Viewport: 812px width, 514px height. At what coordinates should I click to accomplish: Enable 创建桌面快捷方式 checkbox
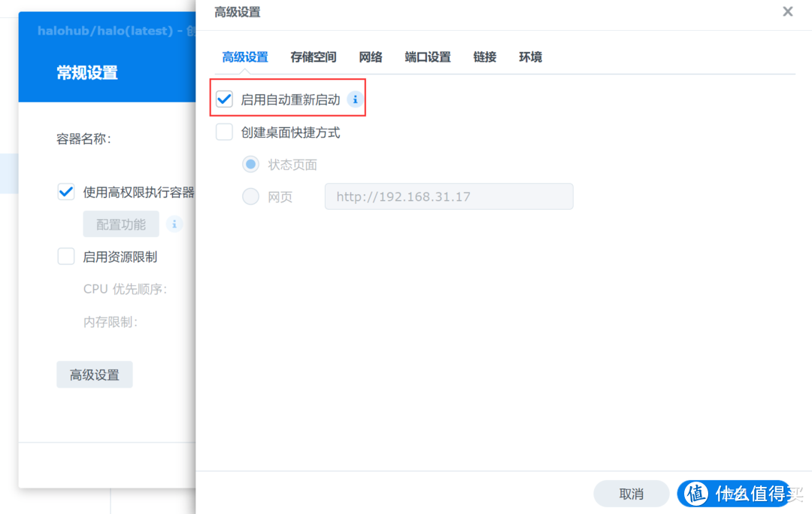224,132
